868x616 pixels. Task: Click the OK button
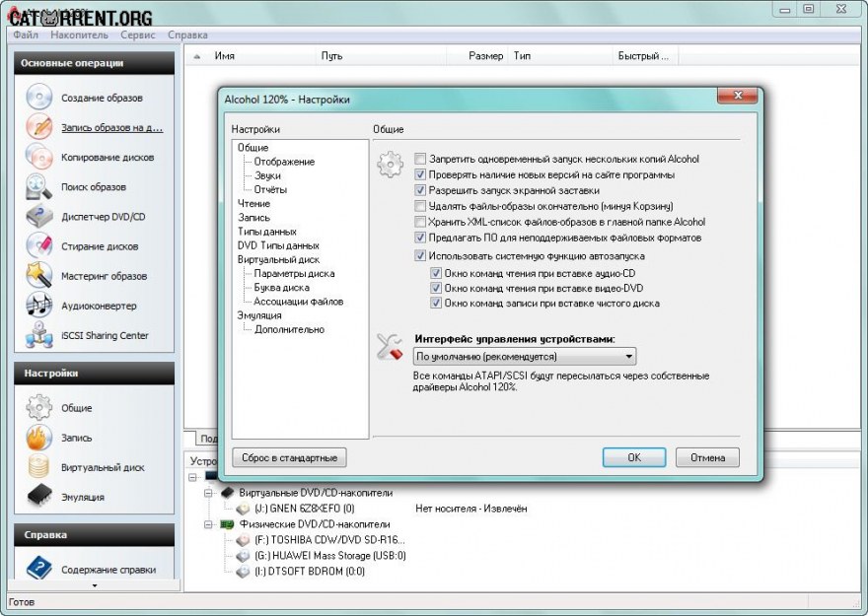click(634, 457)
